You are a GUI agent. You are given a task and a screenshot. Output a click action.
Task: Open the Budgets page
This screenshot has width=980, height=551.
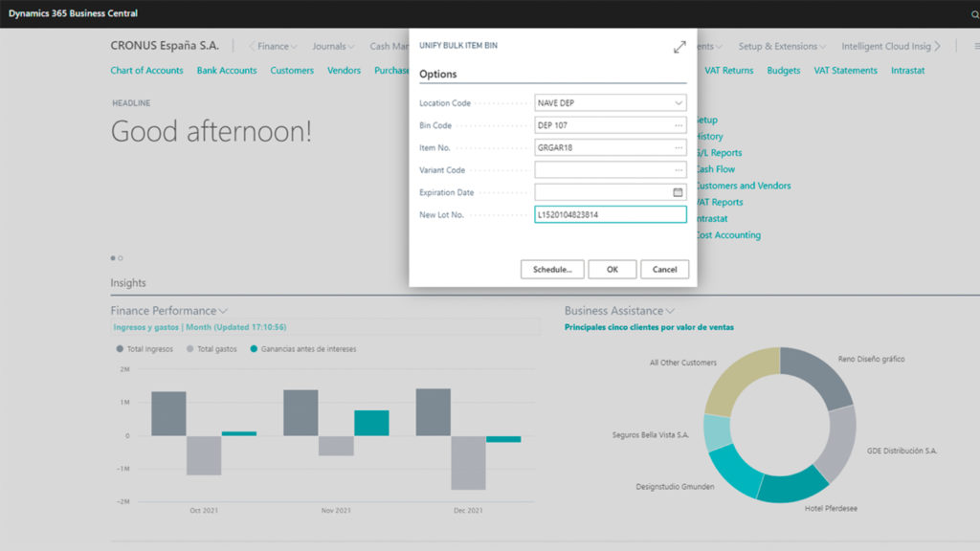click(784, 71)
